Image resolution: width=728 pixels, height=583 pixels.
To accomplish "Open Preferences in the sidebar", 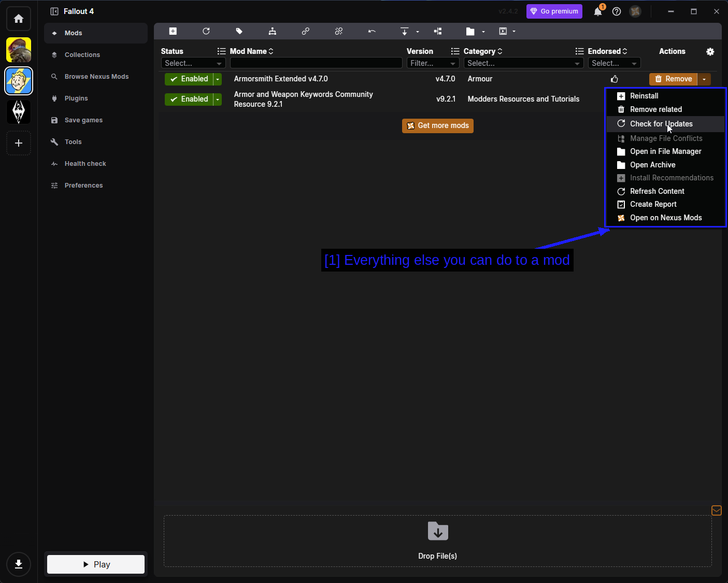I will pos(96,186).
